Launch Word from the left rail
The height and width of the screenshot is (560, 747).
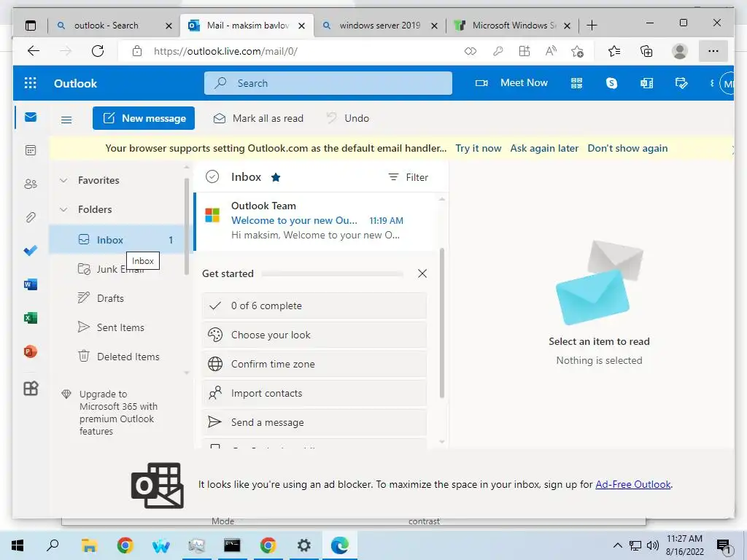[x=31, y=284]
